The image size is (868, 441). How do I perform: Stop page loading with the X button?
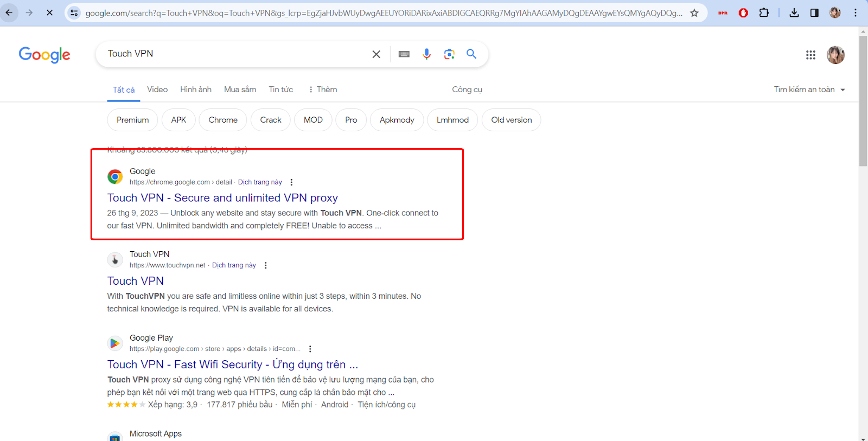49,12
